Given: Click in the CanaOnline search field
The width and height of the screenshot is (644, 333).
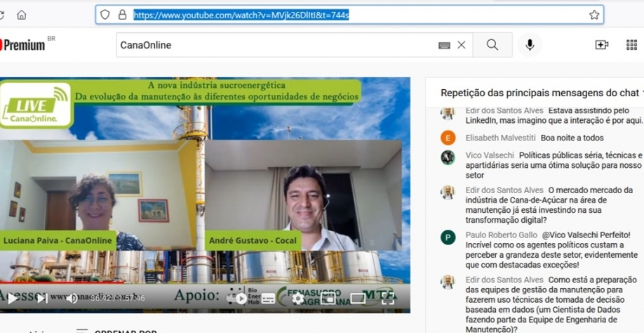Looking at the screenshot, I should point(274,45).
